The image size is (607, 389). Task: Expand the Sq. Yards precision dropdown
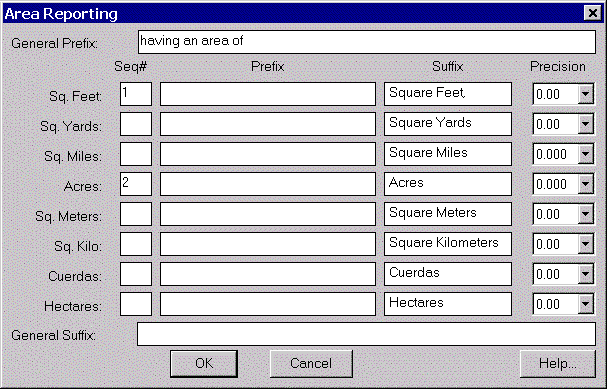[585, 124]
